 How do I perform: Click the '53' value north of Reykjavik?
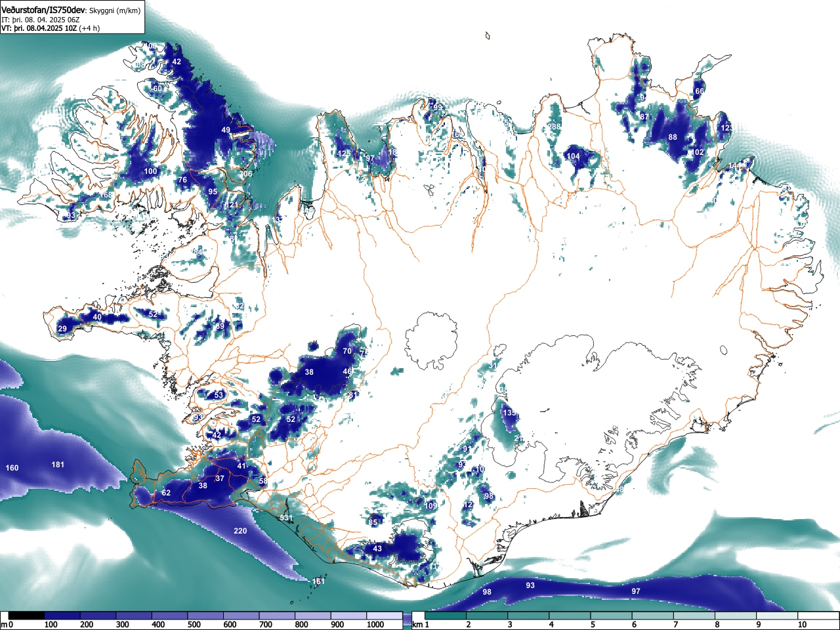(219, 395)
